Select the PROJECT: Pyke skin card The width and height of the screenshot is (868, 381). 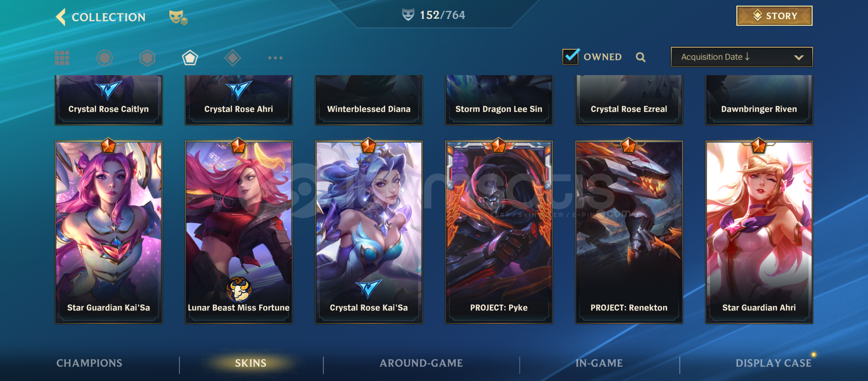499,232
